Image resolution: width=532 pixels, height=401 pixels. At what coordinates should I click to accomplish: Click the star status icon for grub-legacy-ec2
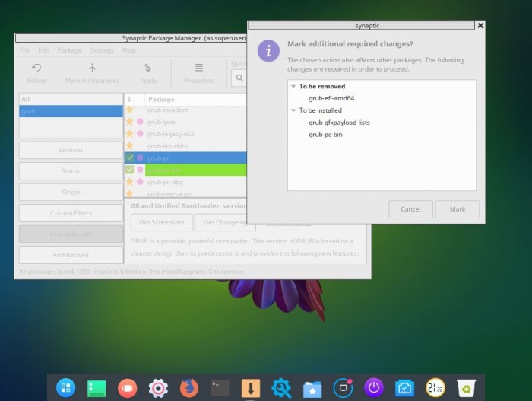[x=130, y=134]
